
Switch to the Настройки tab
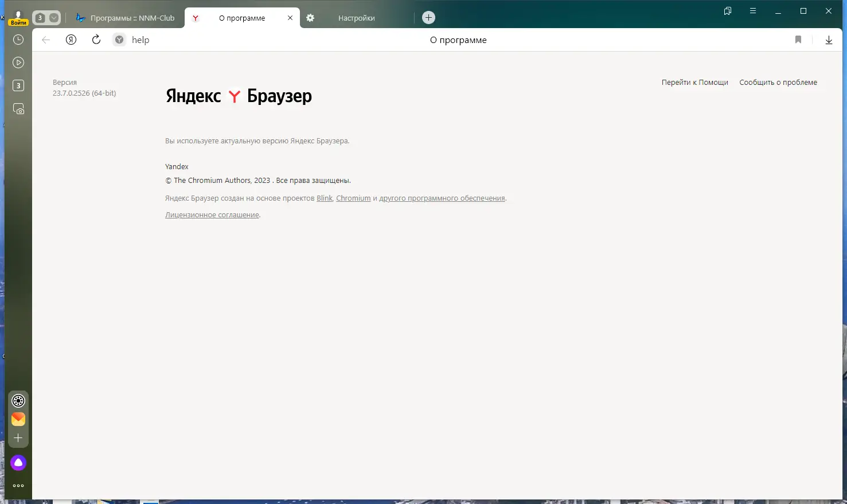[x=356, y=18]
